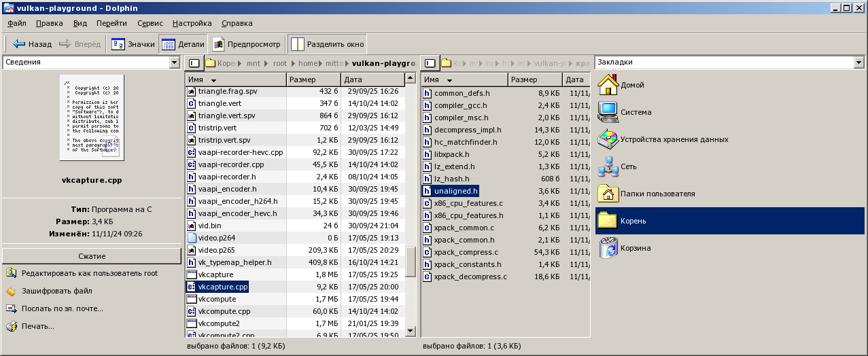
Task: Toggle the Preview (Предпросмотр) mode
Action: pos(246,44)
